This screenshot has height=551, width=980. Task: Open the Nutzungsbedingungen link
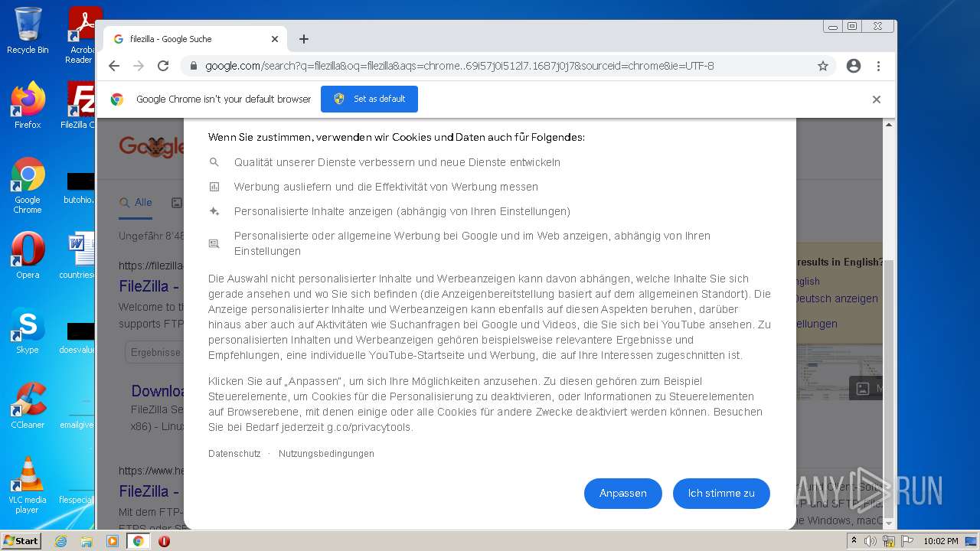[x=326, y=454]
